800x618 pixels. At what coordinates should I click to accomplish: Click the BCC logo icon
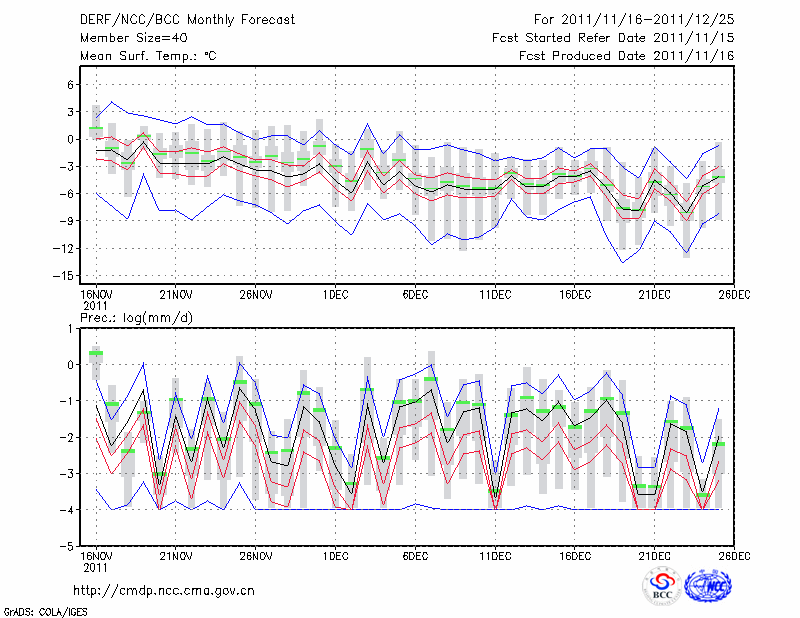pyautogui.click(x=662, y=585)
